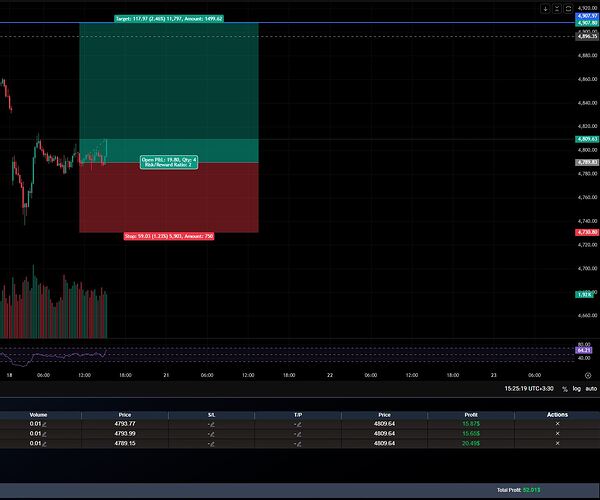The image size is (600, 500).
Task: Click the time axis label 22
Action: (x=330, y=375)
